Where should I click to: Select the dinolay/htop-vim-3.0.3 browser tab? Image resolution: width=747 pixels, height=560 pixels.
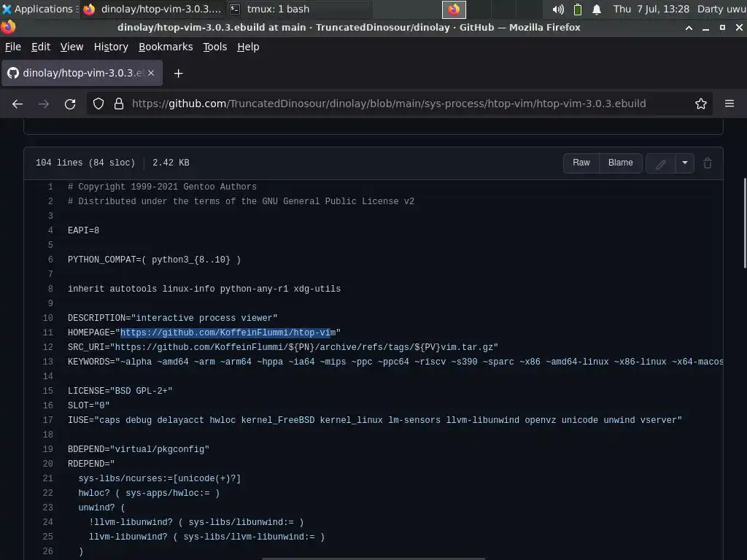coord(82,73)
